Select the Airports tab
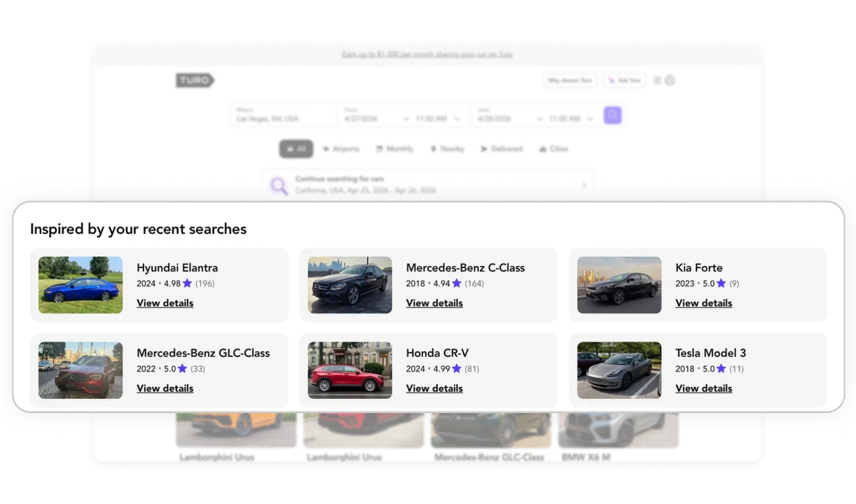Viewport: 856px width, 504px height. coord(341,149)
